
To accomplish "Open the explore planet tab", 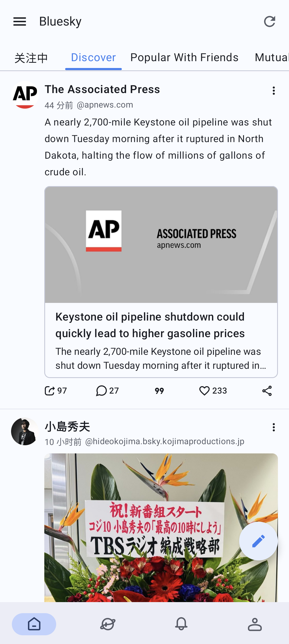I will tap(108, 624).
